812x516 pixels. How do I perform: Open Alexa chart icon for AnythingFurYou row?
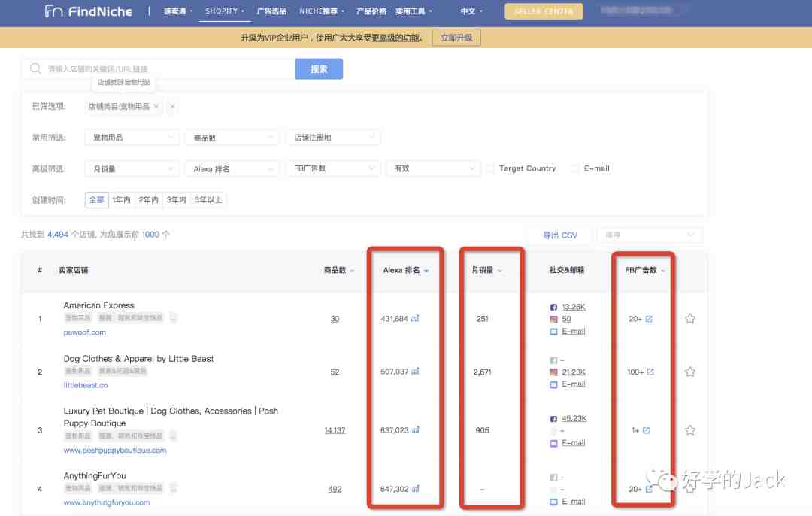415,488
